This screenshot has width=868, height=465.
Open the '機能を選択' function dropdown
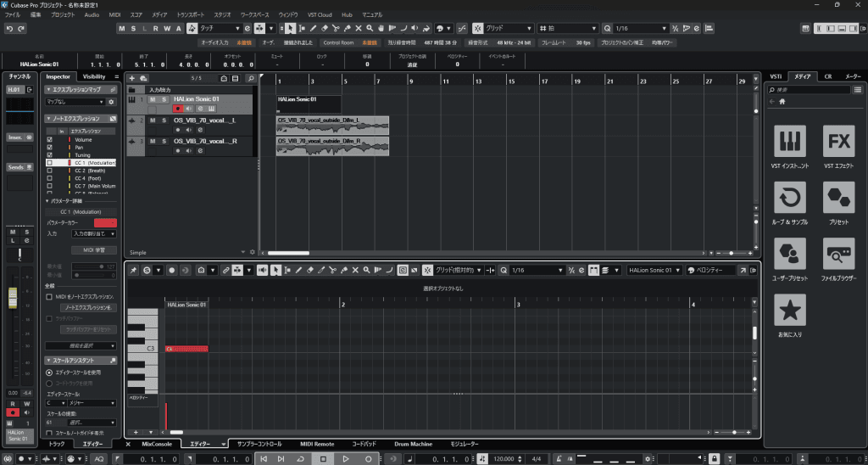click(81, 346)
